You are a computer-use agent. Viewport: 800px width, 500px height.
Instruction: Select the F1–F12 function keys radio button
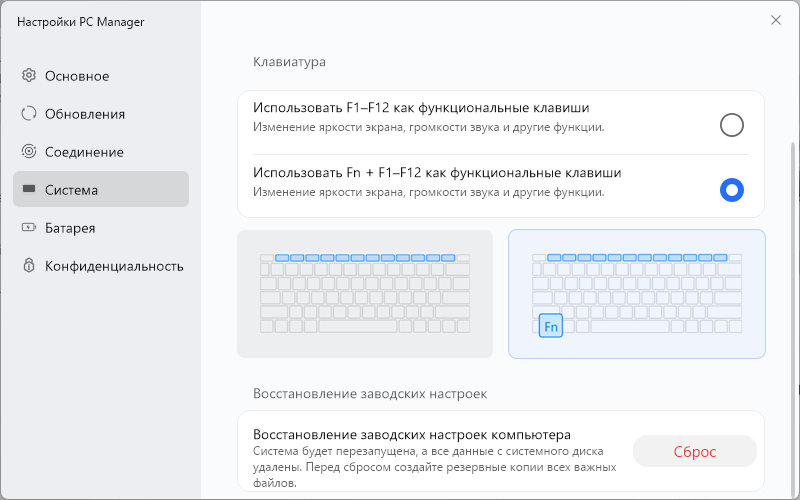click(732, 125)
